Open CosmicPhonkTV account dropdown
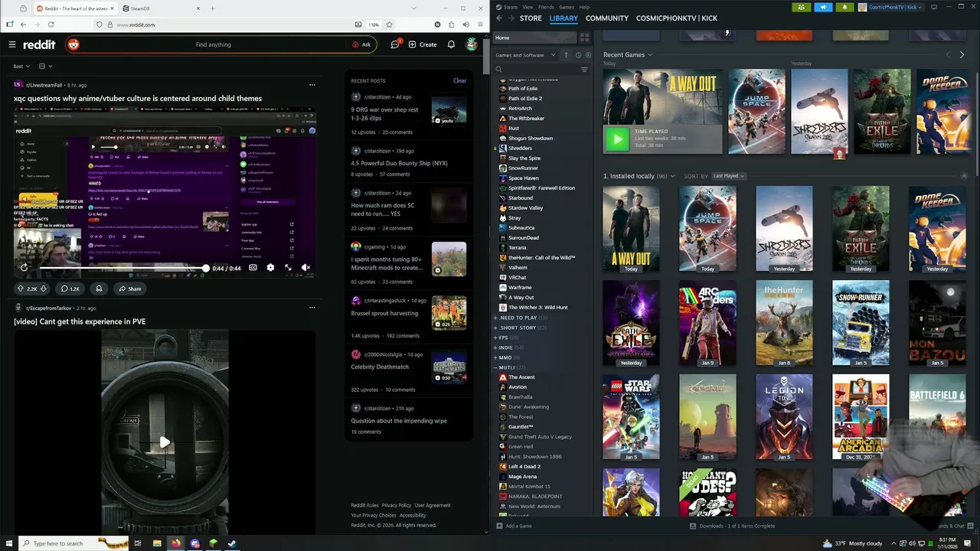The image size is (980, 551). tap(892, 7)
